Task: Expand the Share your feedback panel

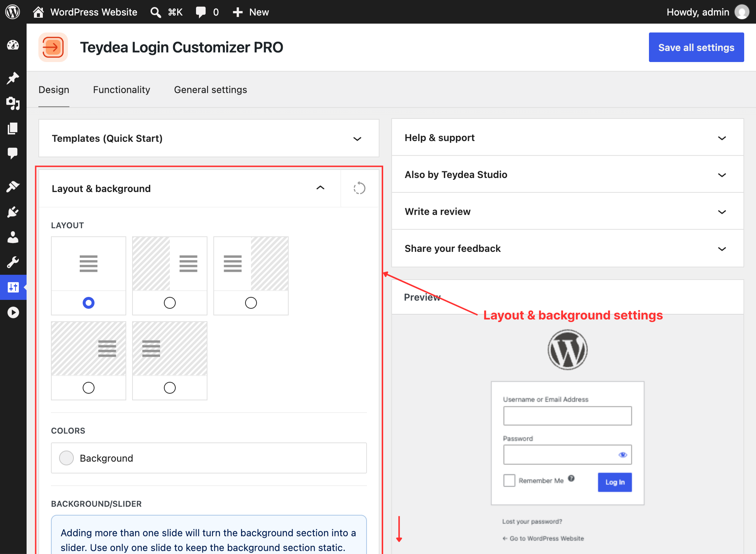Action: click(x=567, y=249)
